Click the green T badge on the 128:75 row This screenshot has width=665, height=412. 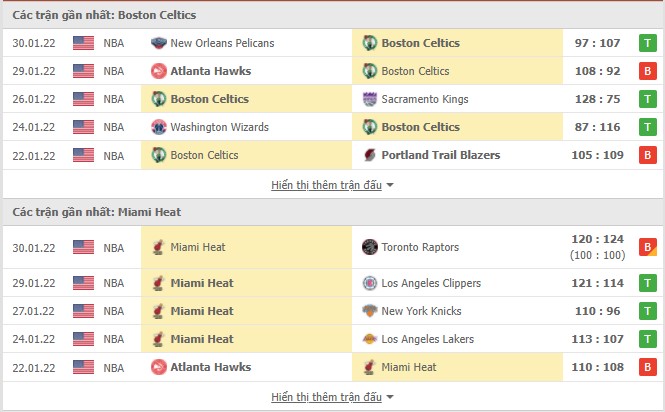pyautogui.click(x=647, y=99)
